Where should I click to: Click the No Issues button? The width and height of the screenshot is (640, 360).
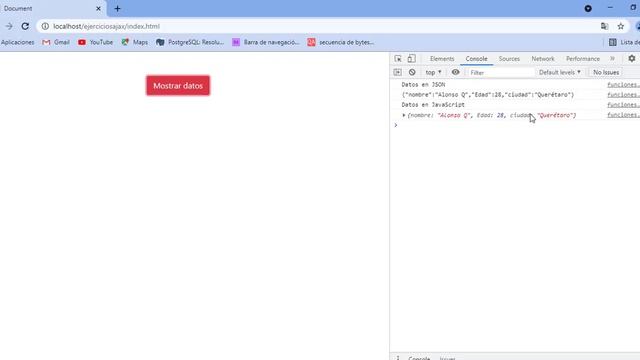point(606,72)
